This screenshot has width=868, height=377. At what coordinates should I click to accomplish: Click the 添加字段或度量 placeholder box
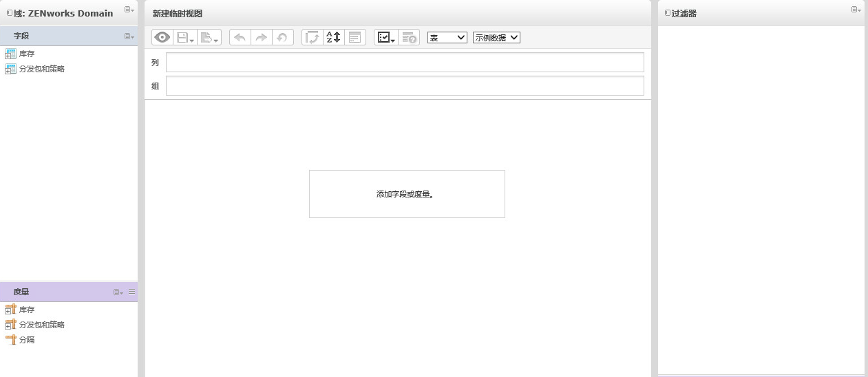pos(407,194)
